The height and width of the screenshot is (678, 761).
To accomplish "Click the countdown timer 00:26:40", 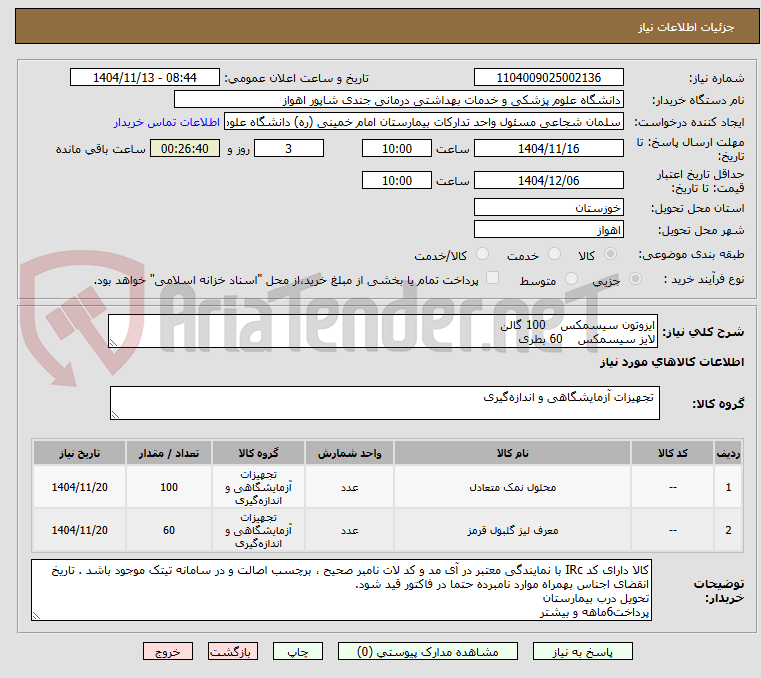I will pyautogui.click(x=185, y=149).
